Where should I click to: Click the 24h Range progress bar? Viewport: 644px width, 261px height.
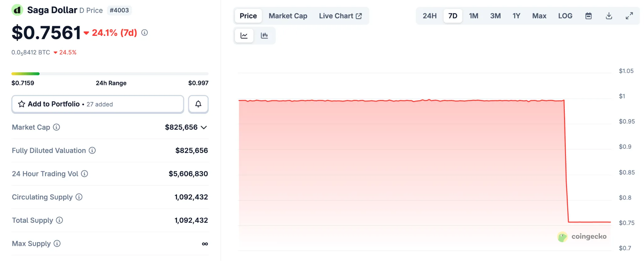pyautogui.click(x=110, y=74)
